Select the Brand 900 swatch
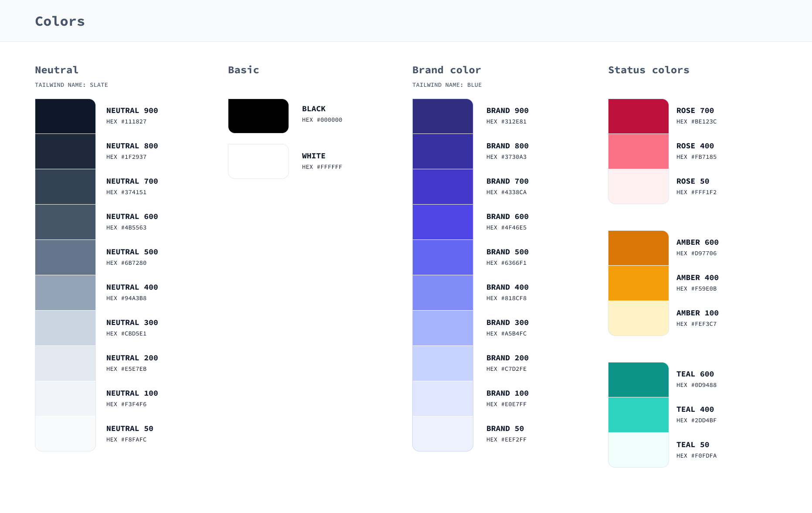Screen dimensions: 812x513 pos(443,116)
